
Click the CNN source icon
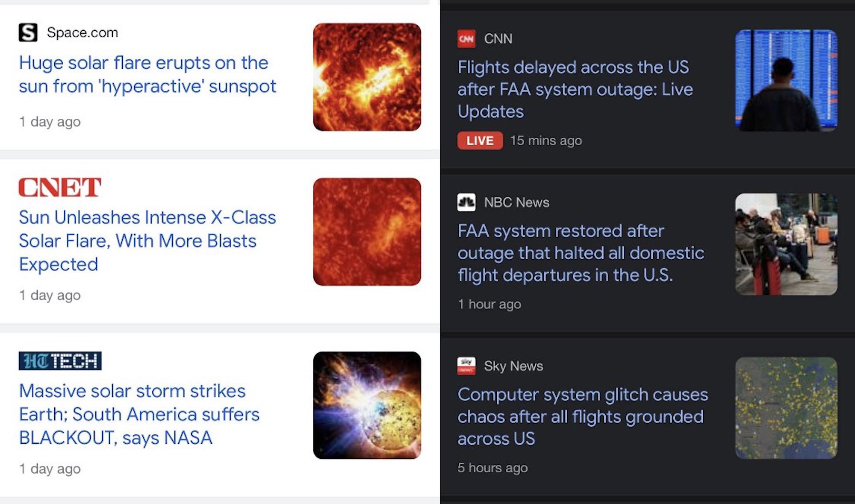pos(466,39)
